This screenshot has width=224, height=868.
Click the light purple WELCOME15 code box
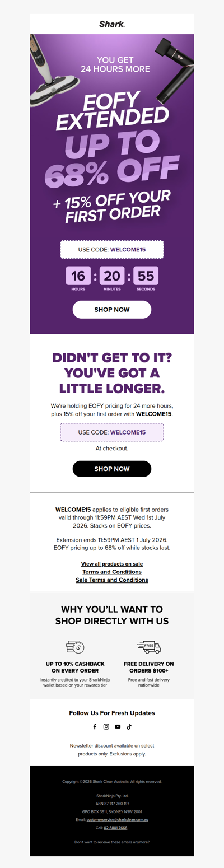pyautogui.click(x=112, y=432)
